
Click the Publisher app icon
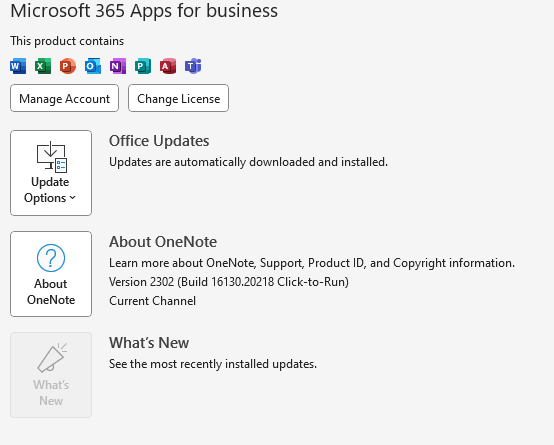[143, 66]
